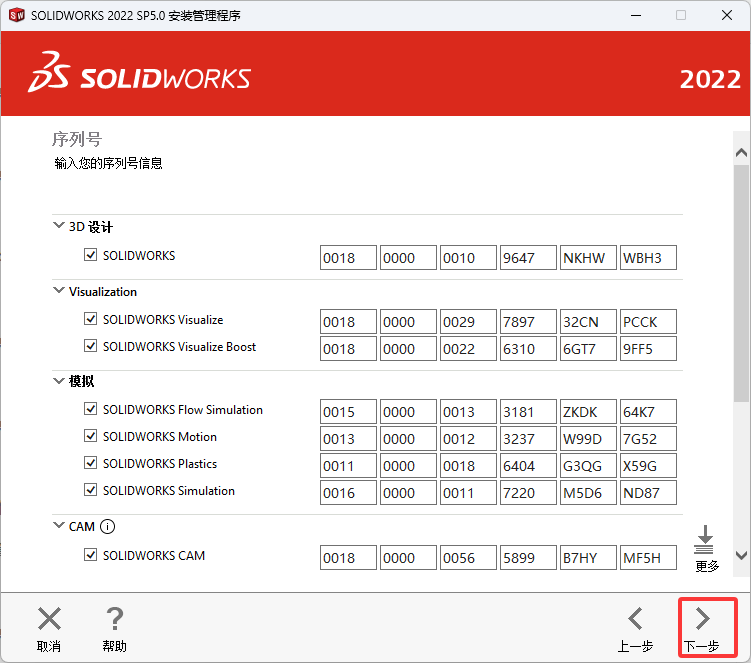Click Simulation serial field containing ND87
This screenshot has height=663, width=751.
649,492
